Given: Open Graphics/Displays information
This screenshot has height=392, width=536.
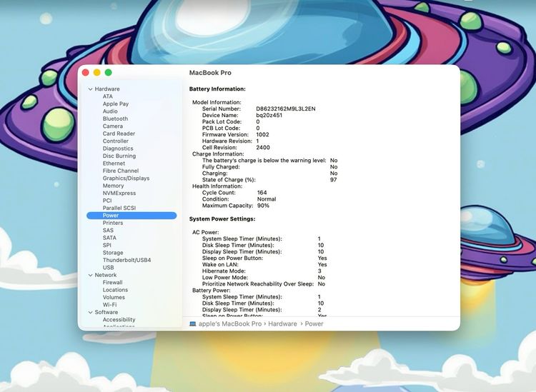Looking at the screenshot, I should tap(126, 179).
